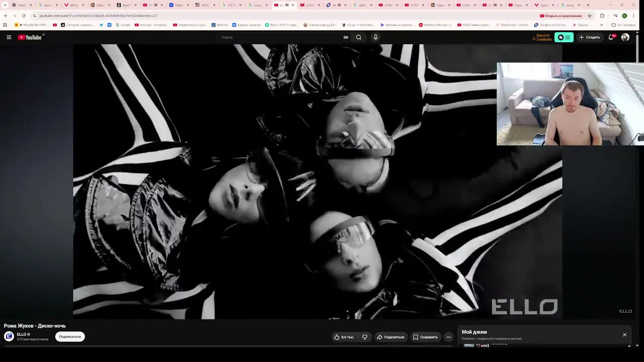Bookmark this page with the star icon

590,16
